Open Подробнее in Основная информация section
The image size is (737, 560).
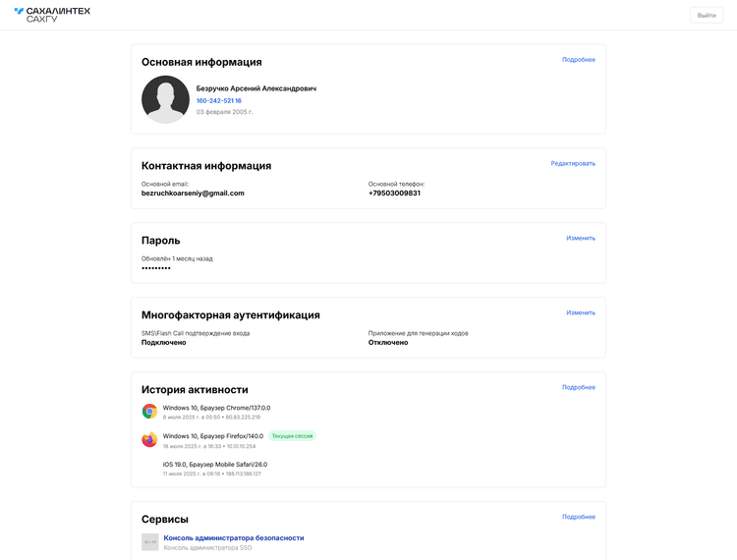click(579, 60)
